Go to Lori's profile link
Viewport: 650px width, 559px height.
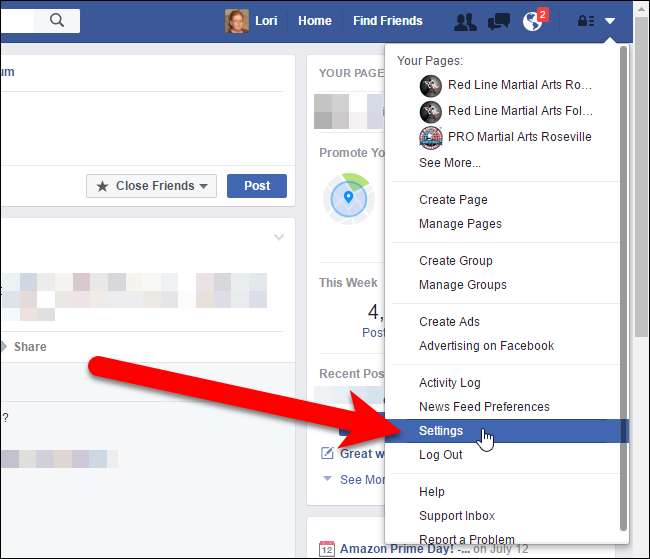266,21
